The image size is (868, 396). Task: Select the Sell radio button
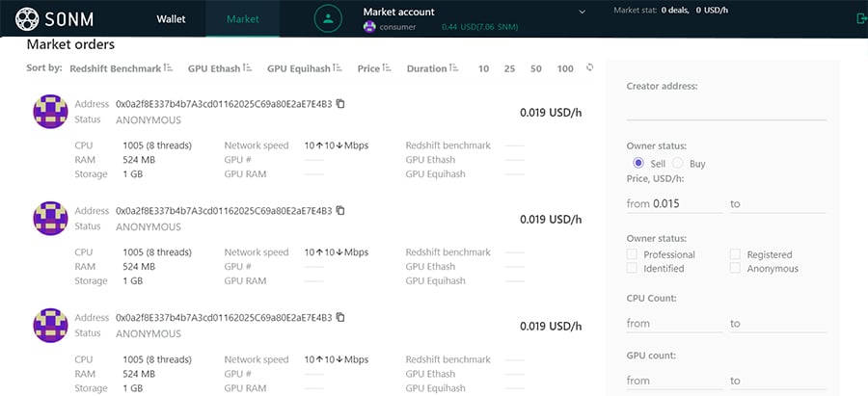click(x=637, y=164)
